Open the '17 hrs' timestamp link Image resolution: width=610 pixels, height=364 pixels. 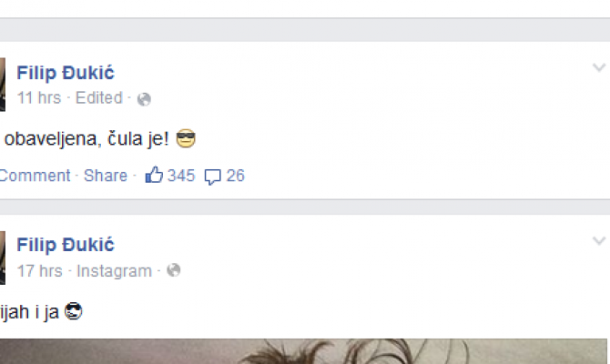click(40, 271)
